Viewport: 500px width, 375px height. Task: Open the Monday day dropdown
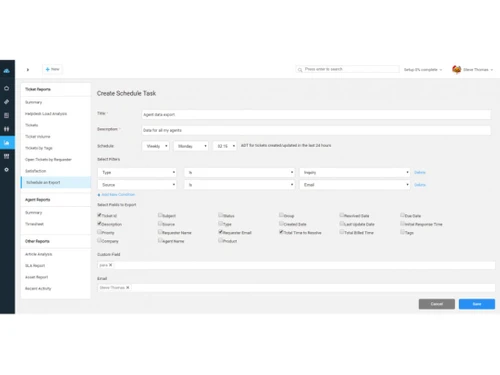pyautogui.click(x=191, y=146)
